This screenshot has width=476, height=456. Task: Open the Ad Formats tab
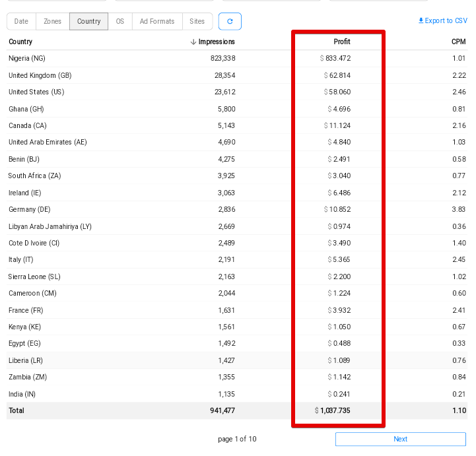point(157,21)
